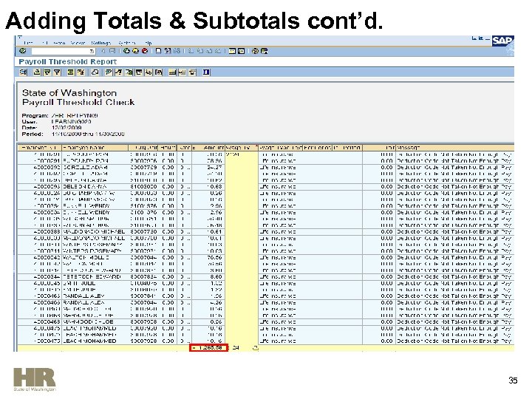Select the Message column header
This screenshot has width=532, height=399.
(x=454, y=148)
